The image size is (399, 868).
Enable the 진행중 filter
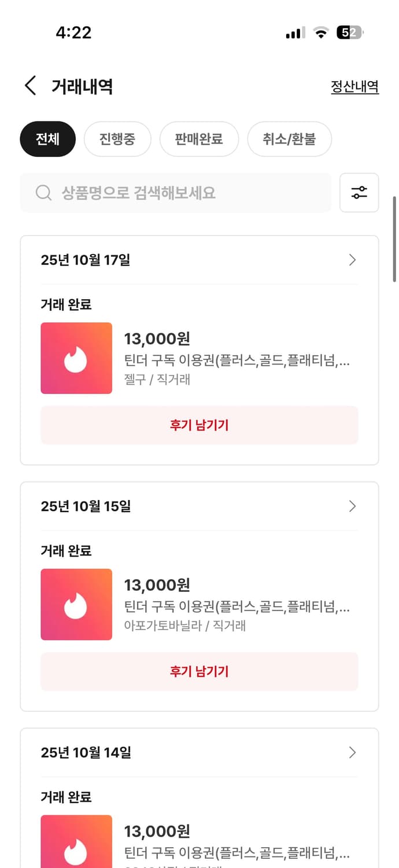coord(117,139)
